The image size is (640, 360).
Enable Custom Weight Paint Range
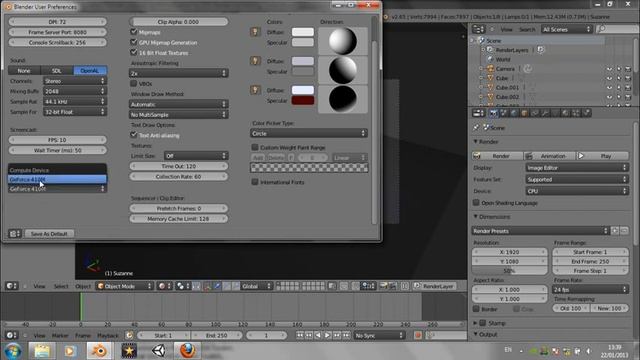(x=255, y=147)
